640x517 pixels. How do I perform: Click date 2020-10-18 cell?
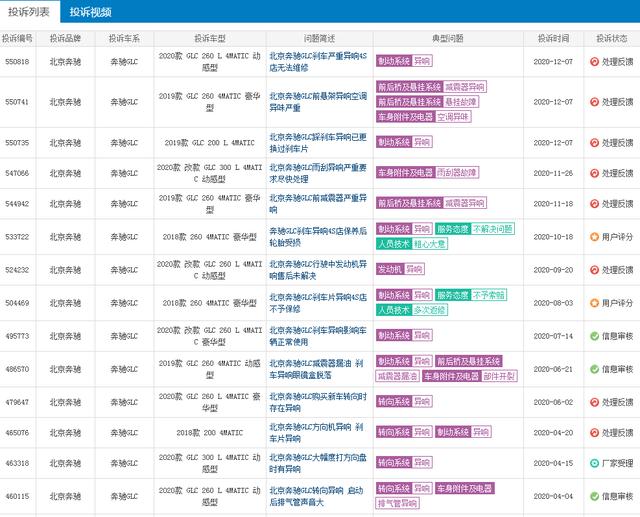click(553, 237)
